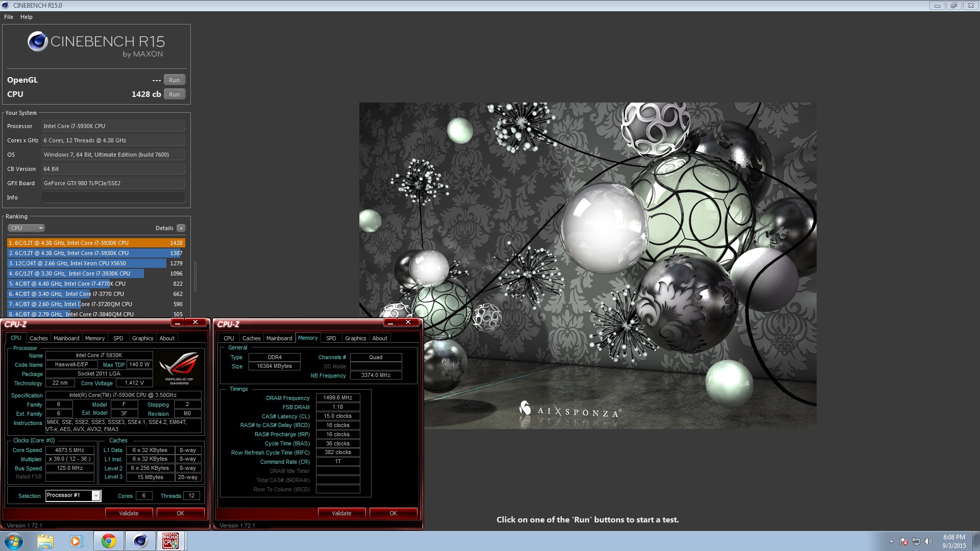The height and width of the screenshot is (551, 980).
Task: Click Validate in right CPU-Z window
Action: [x=341, y=513]
